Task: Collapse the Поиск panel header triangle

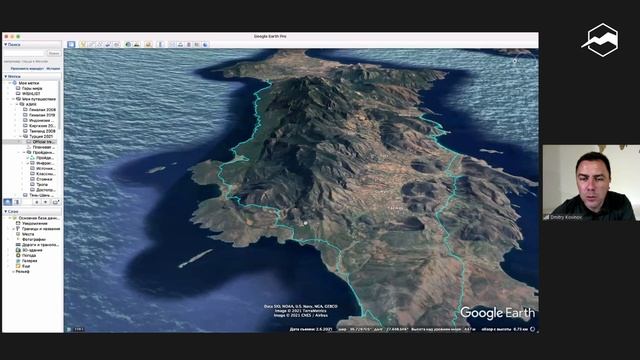Action: click(x=5, y=44)
